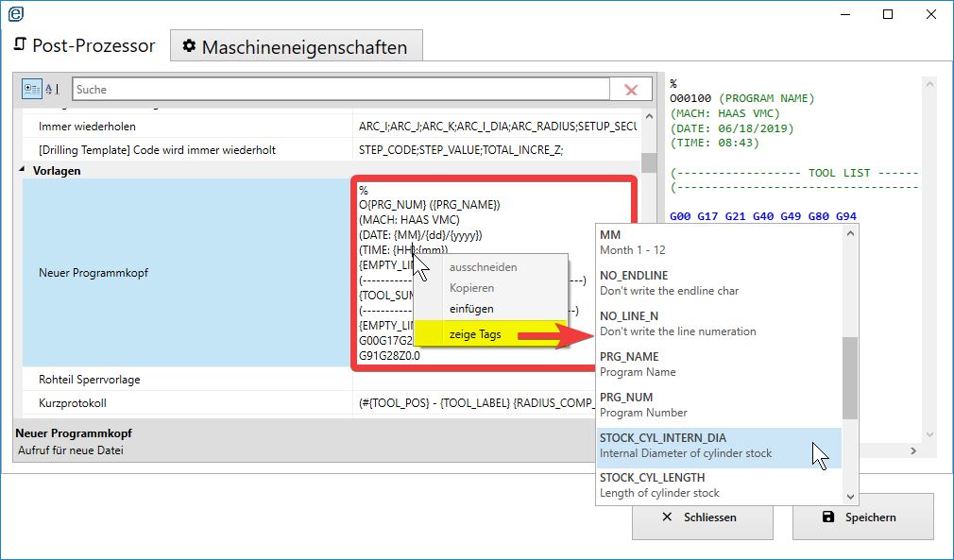Click the Post-Prozessor tab icon
The height and width of the screenshot is (560, 954).
point(19,45)
